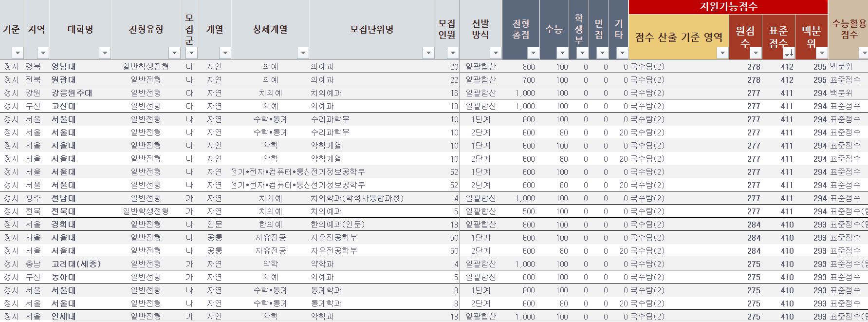Screen dimensions: 868x322
Task: Select 다 모집군 cell in 고신대 row
Action: (189, 106)
